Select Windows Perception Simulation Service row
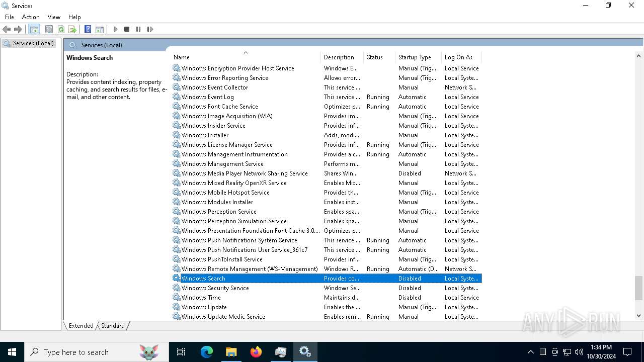Screen dimensions: 644x362 point(327,221)
